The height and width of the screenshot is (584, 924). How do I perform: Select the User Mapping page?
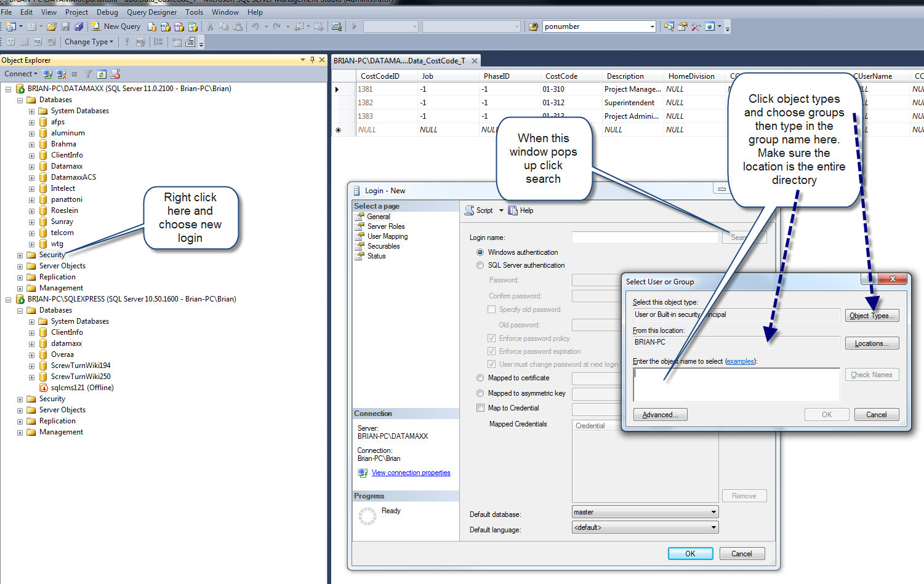pos(387,236)
